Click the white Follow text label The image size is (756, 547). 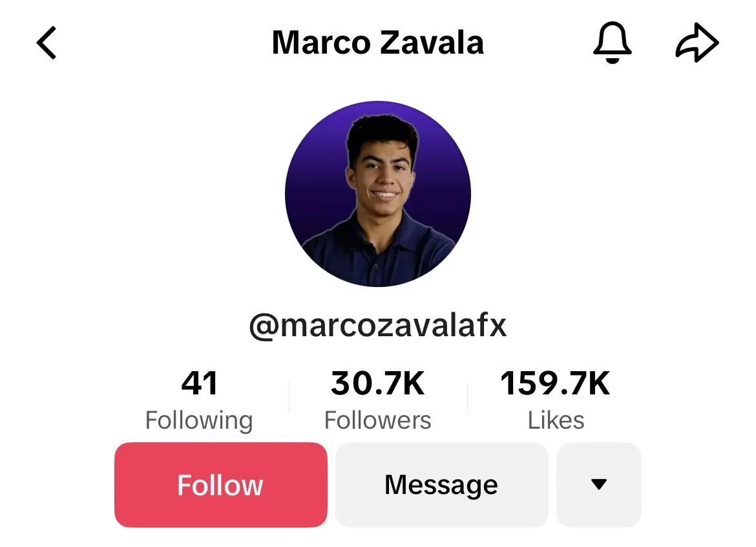[x=220, y=485]
